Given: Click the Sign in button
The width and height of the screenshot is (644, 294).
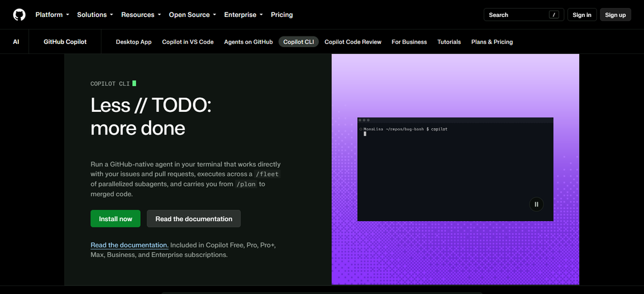Looking at the screenshot, I should 582,14.
